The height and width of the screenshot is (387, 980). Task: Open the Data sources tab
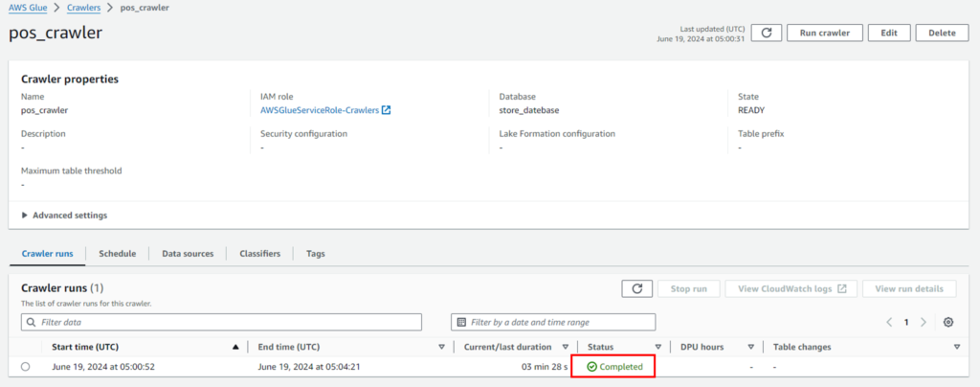click(188, 253)
